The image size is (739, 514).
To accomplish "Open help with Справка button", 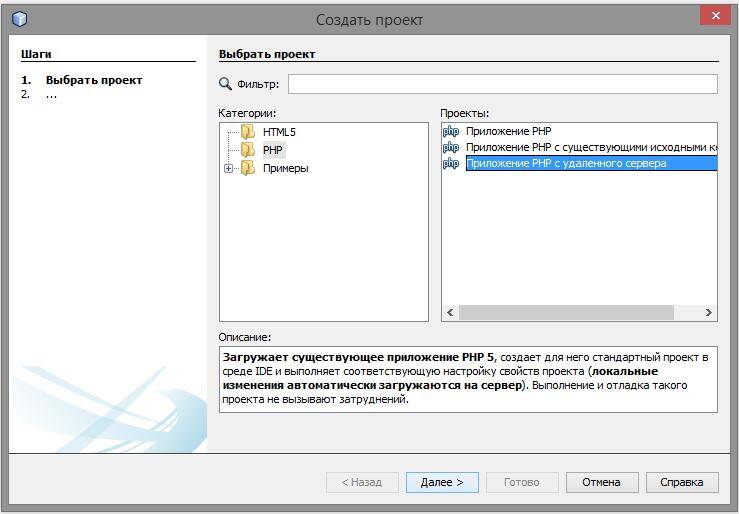I will tap(682, 482).
